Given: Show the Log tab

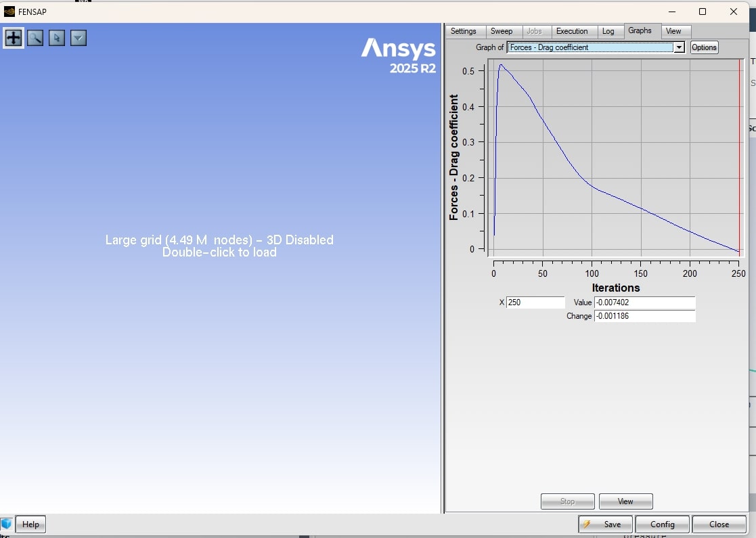Looking at the screenshot, I should (608, 31).
